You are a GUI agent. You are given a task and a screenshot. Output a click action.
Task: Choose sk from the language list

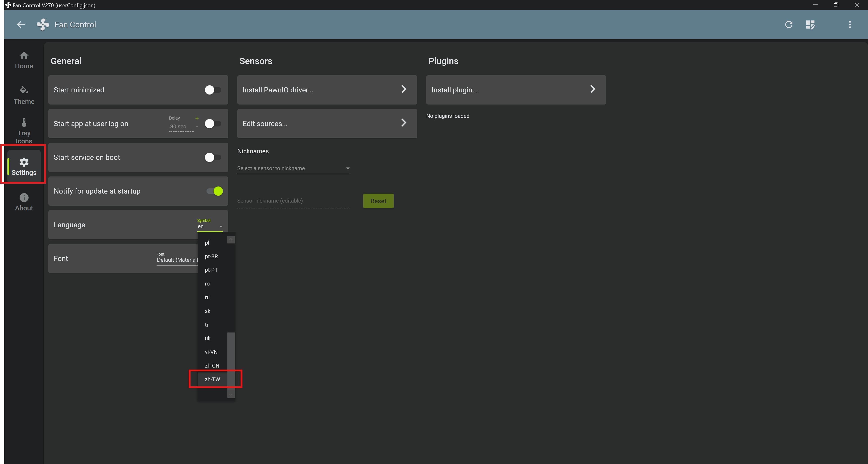(x=212, y=311)
